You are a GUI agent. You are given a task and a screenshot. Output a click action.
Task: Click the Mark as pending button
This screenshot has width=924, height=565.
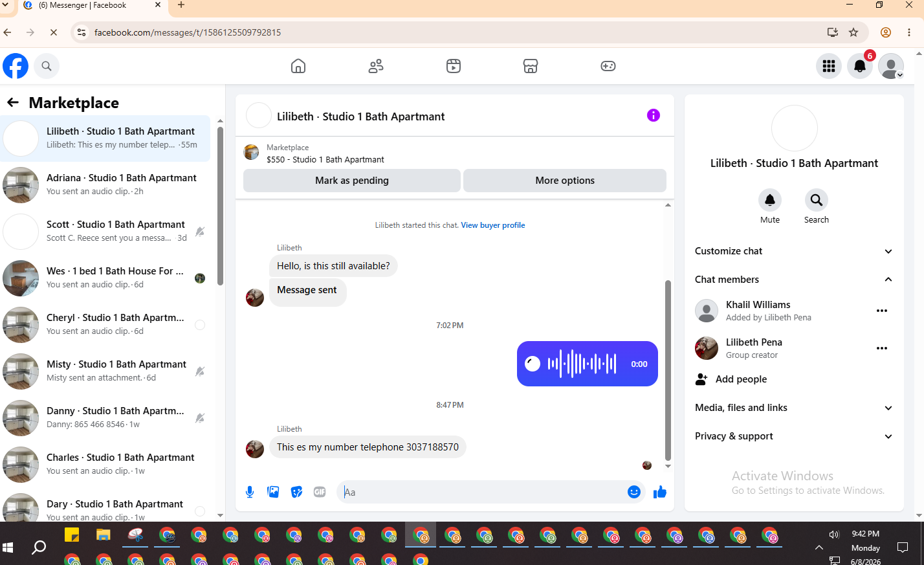[x=352, y=181]
